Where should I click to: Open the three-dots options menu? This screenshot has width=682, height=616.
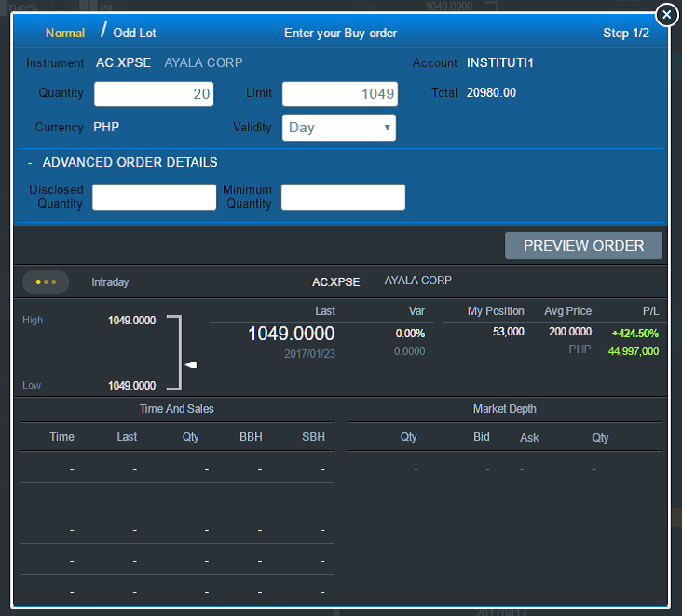pos(46,281)
